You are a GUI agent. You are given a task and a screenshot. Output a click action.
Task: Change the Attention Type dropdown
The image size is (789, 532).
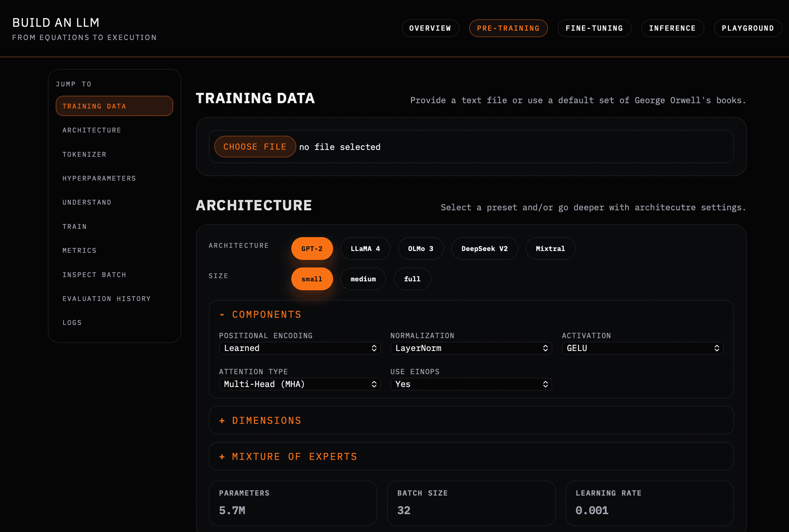click(300, 384)
